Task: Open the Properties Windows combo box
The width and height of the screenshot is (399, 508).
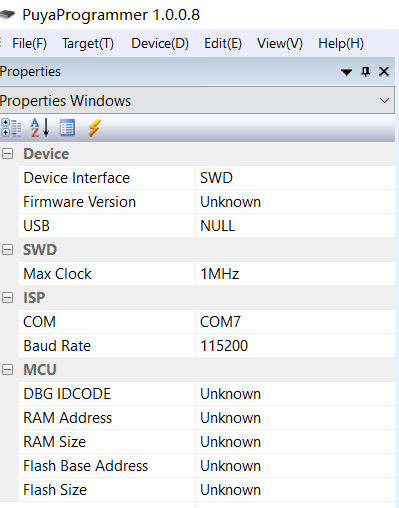Action: (197, 101)
